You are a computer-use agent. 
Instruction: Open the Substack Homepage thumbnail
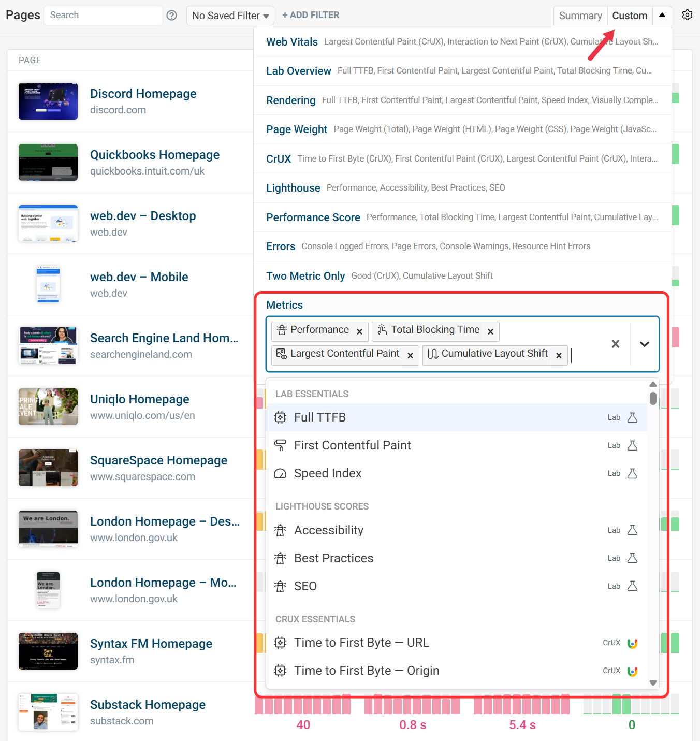coord(48,712)
